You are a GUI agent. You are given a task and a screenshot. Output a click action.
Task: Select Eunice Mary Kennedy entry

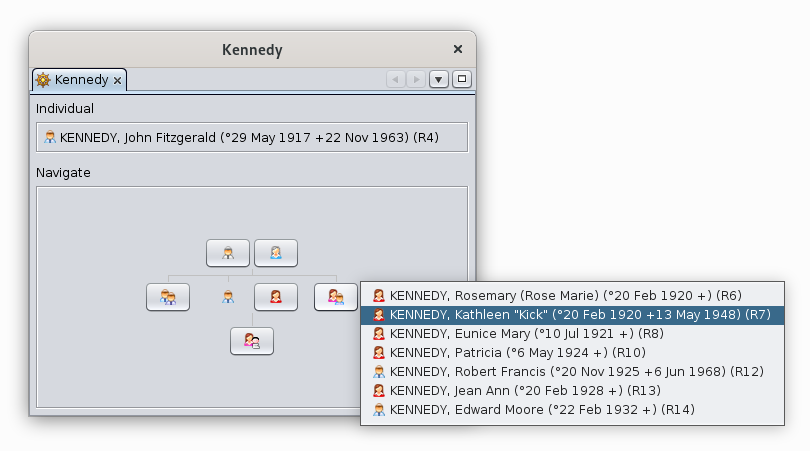point(572,334)
